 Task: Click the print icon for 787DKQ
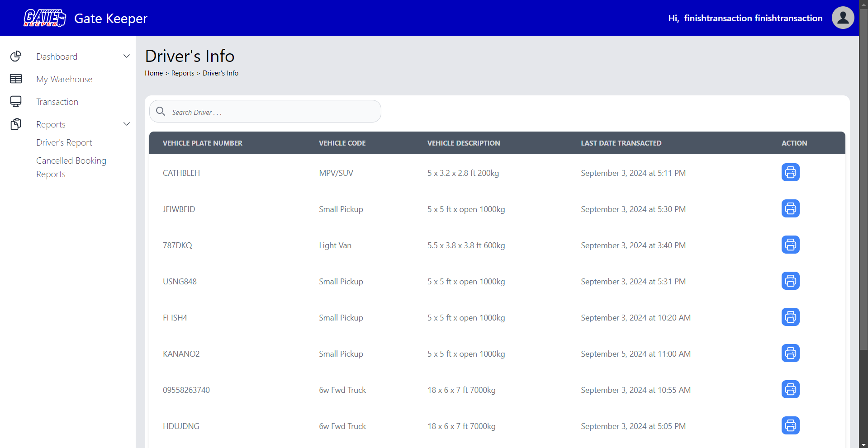tap(790, 245)
